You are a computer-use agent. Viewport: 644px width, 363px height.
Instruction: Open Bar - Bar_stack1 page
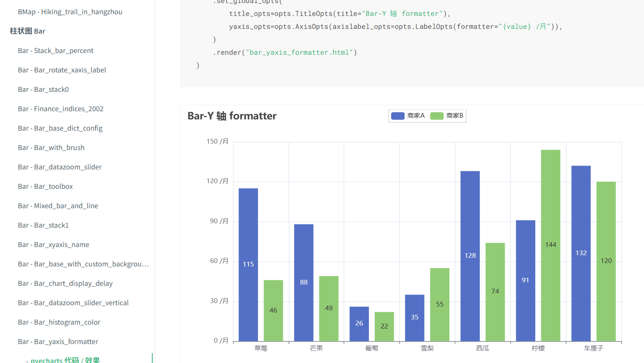[x=43, y=225]
